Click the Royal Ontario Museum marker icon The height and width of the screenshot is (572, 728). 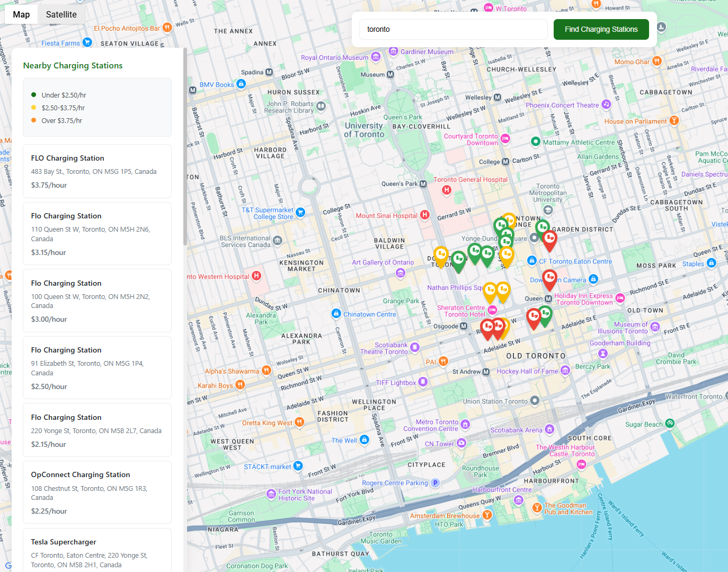pyautogui.click(x=376, y=56)
